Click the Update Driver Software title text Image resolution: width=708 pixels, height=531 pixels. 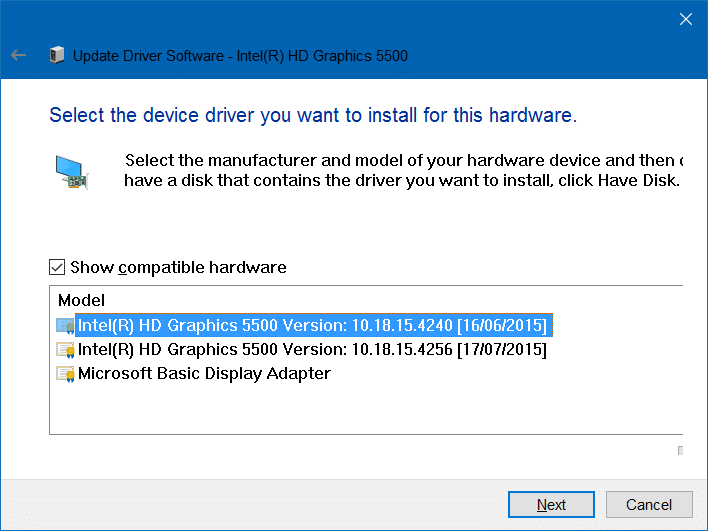pyautogui.click(x=240, y=56)
